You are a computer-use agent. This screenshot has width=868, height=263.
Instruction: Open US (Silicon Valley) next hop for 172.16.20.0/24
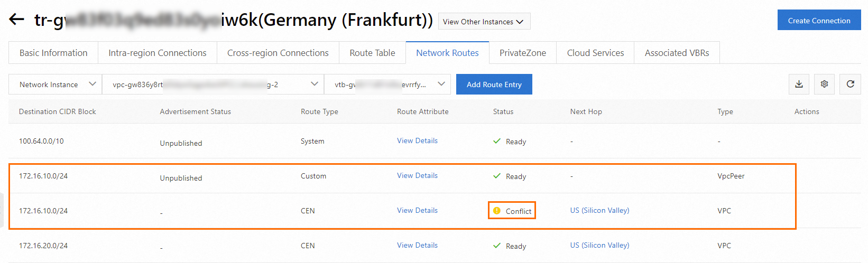pos(599,246)
